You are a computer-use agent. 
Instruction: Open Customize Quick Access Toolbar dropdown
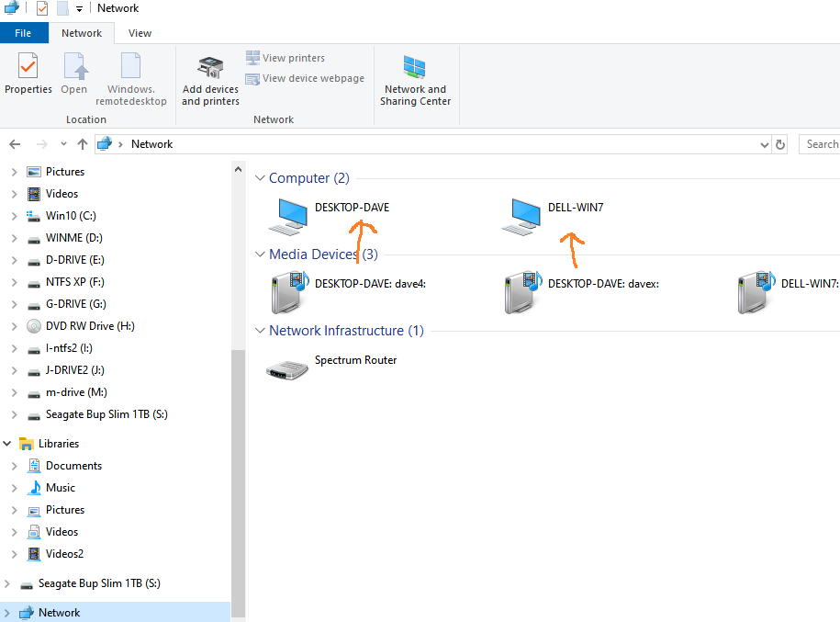pos(79,8)
